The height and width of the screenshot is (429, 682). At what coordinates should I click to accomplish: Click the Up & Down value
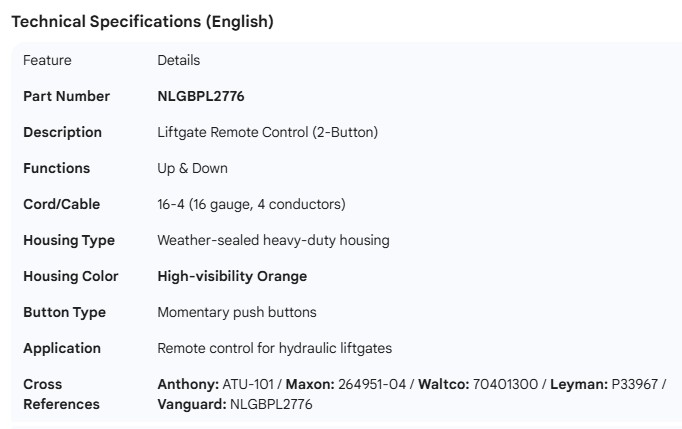(192, 168)
